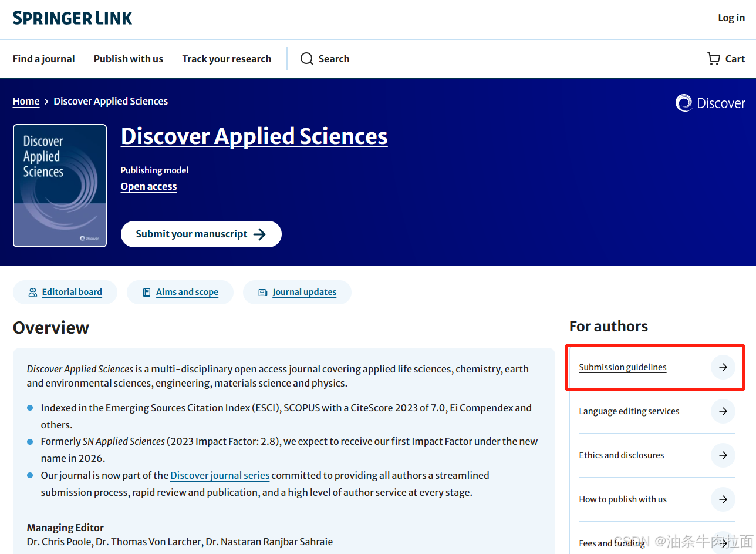Click arrow on Submit your manuscript button
The width and height of the screenshot is (756, 554).
pyautogui.click(x=259, y=234)
